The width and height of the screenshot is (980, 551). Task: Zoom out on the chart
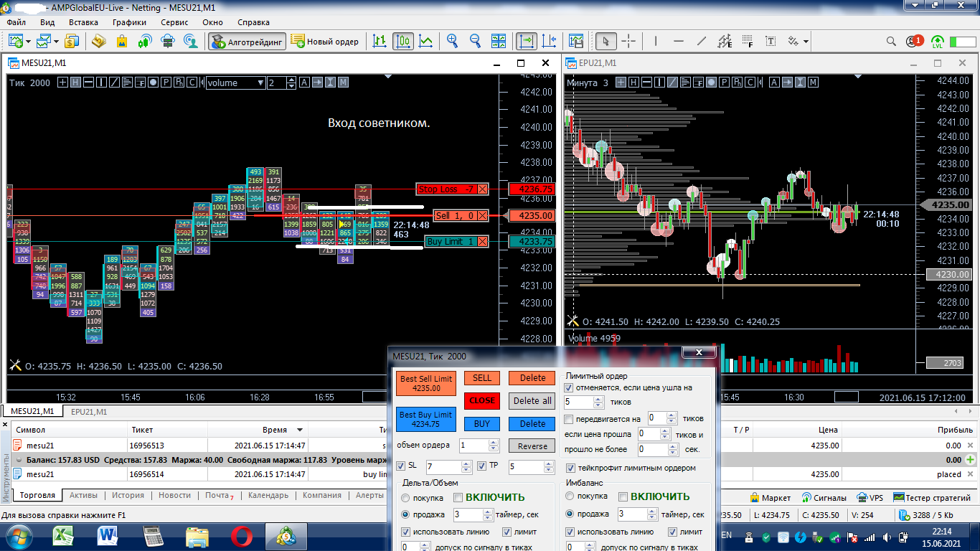click(x=475, y=41)
